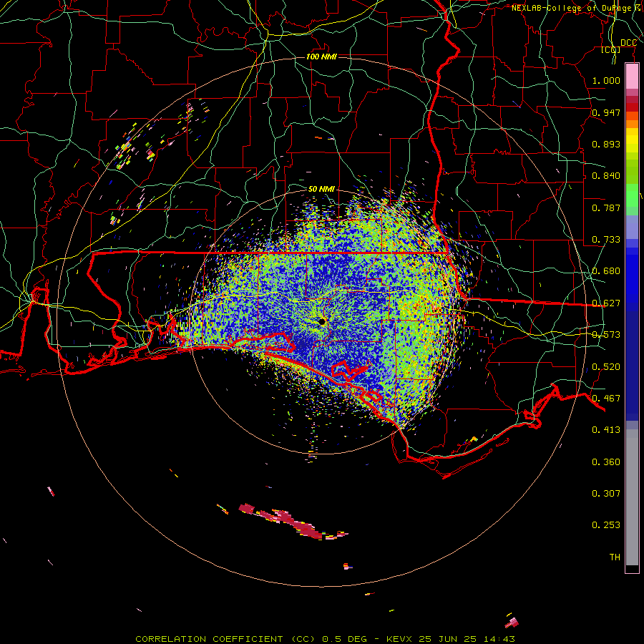
Task: Click the 0.840 scale label
Action: tap(606, 176)
